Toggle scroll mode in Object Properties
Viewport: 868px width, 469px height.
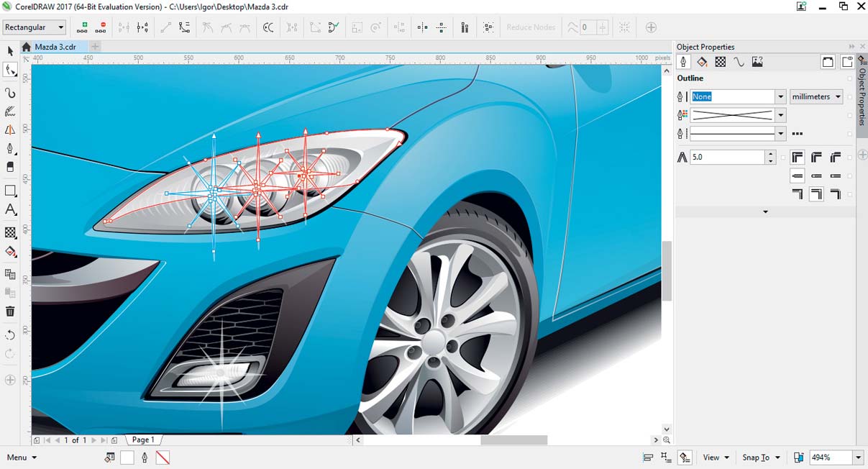tap(828, 62)
